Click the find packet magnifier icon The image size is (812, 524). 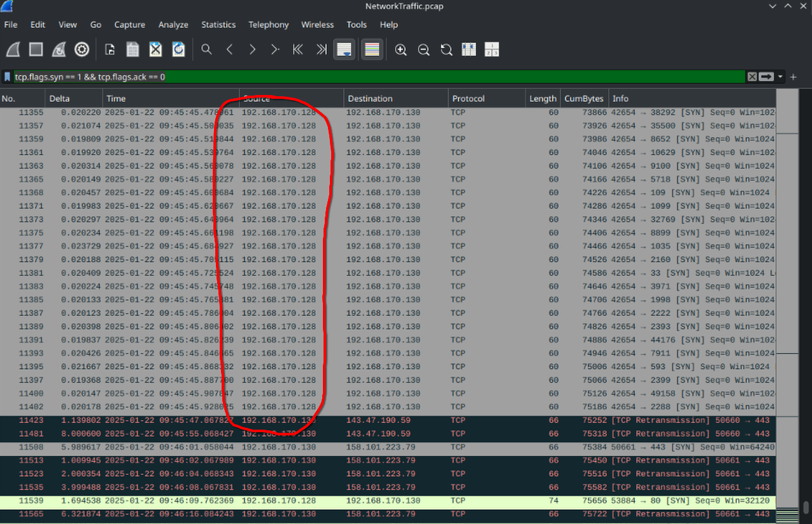(206, 49)
